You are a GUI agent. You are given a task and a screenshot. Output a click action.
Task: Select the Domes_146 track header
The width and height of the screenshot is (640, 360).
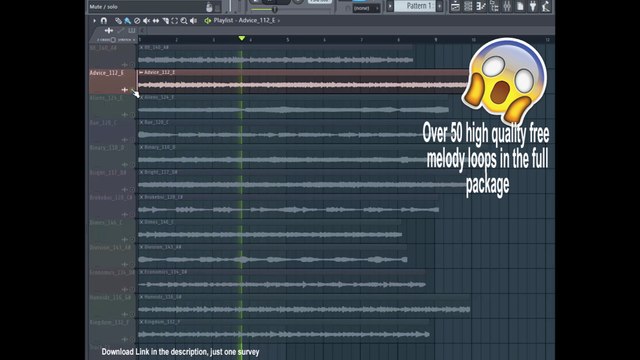pyautogui.click(x=112, y=231)
